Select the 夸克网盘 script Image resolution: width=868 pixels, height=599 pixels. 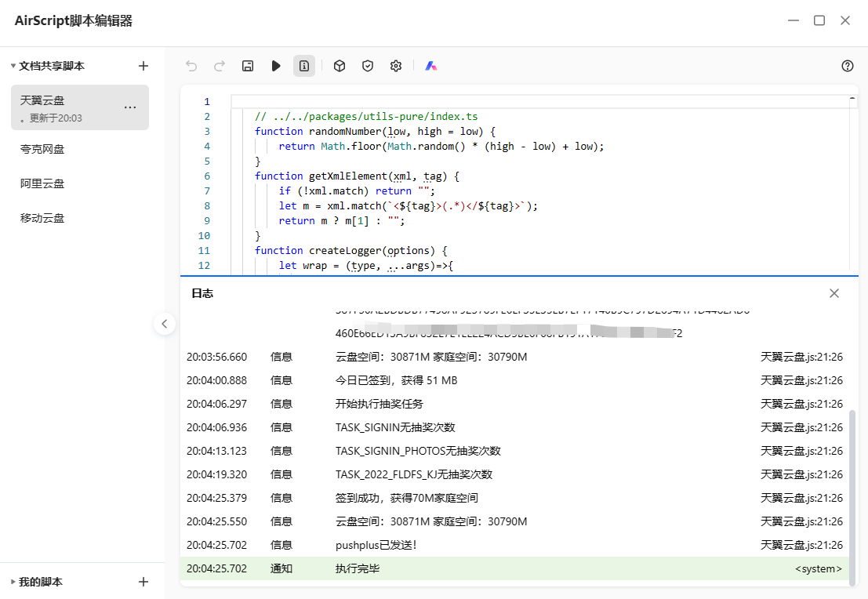tap(42, 149)
